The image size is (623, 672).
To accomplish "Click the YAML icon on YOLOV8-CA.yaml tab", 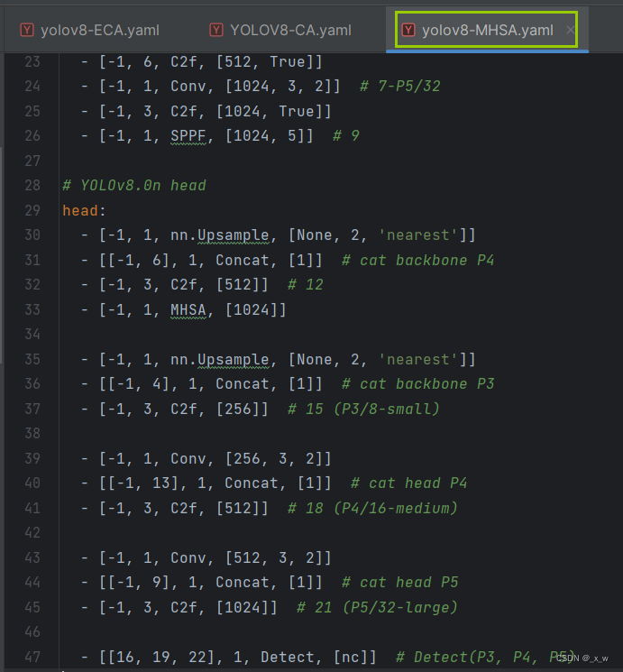I will 216,30.
